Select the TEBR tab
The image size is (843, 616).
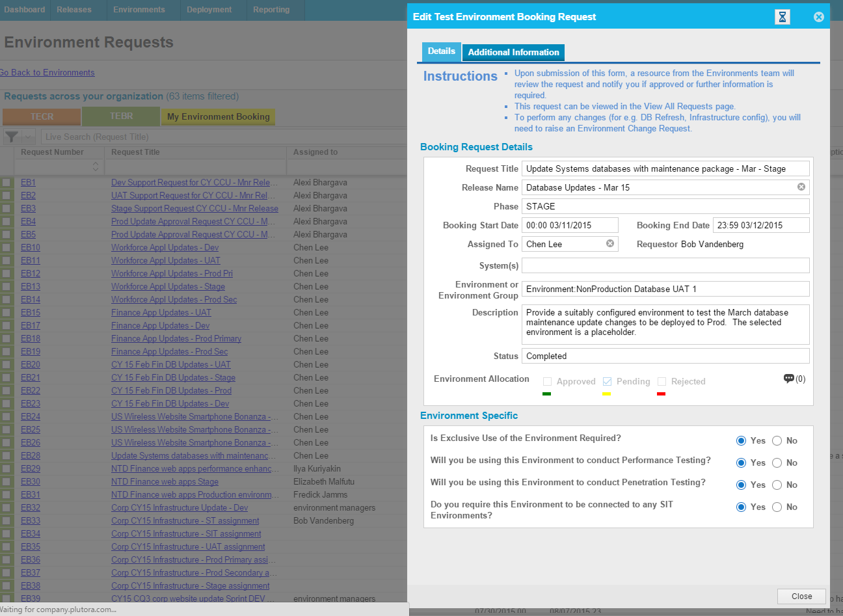tap(121, 116)
